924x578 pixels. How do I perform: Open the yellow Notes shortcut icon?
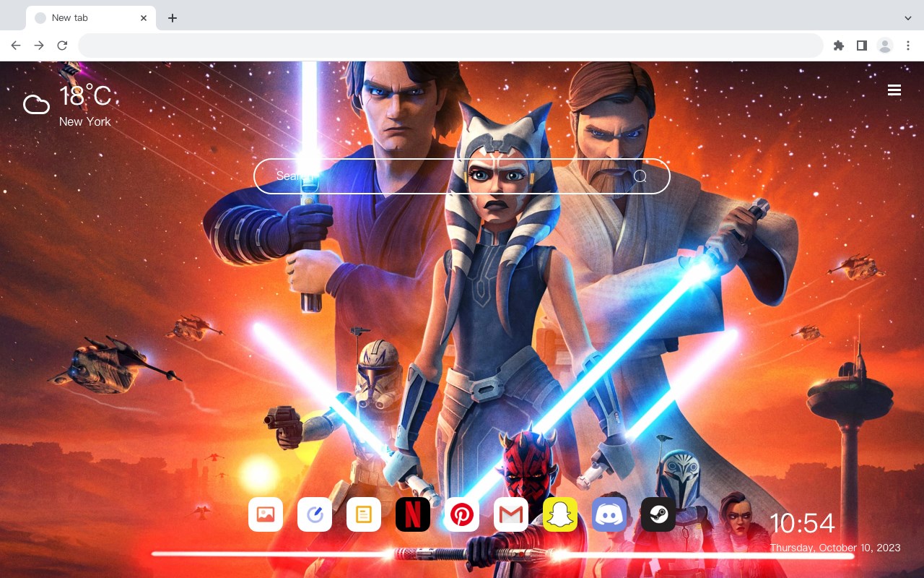click(364, 514)
